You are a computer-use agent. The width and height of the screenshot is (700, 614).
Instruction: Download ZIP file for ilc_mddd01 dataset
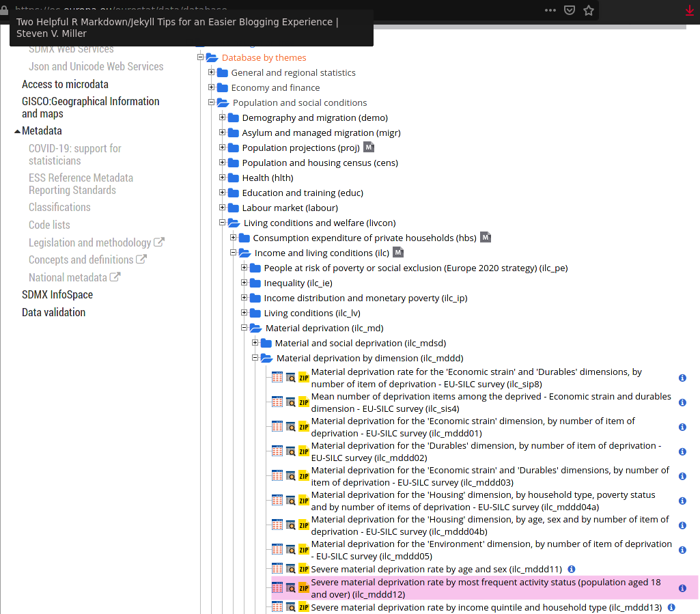coord(304,427)
